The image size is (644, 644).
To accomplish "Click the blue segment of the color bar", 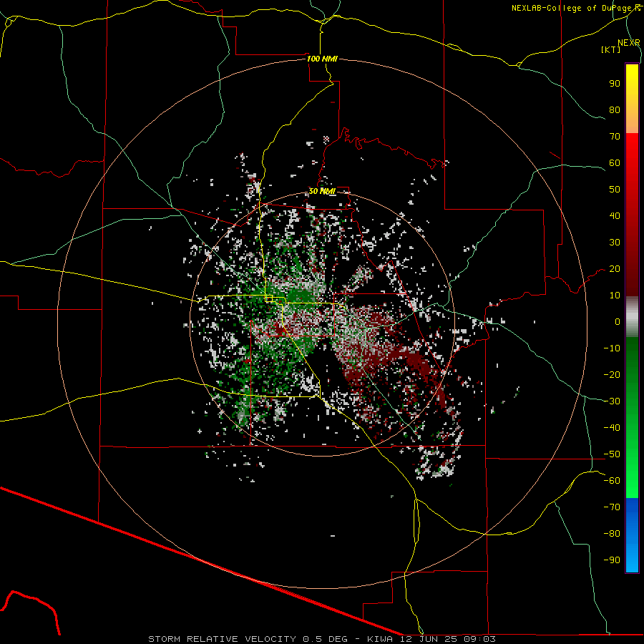I will point(632,535).
